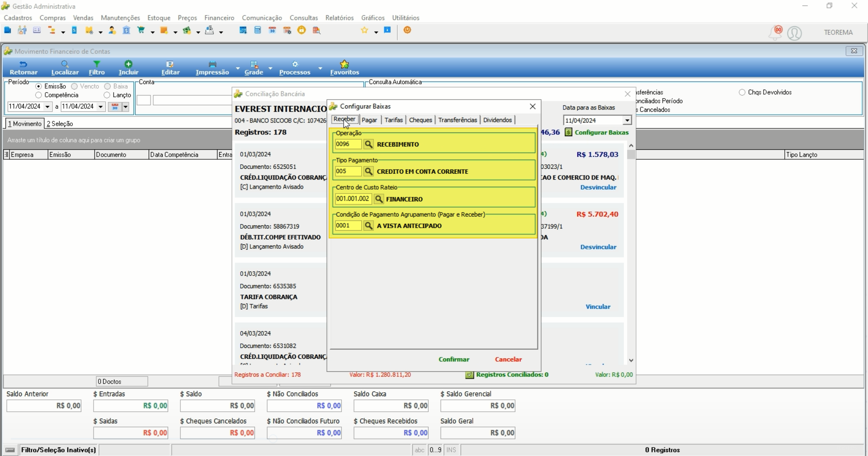Image resolution: width=868 pixels, height=456 pixels.
Task: Expand the Processos dropdown arrow
Action: (320, 68)
